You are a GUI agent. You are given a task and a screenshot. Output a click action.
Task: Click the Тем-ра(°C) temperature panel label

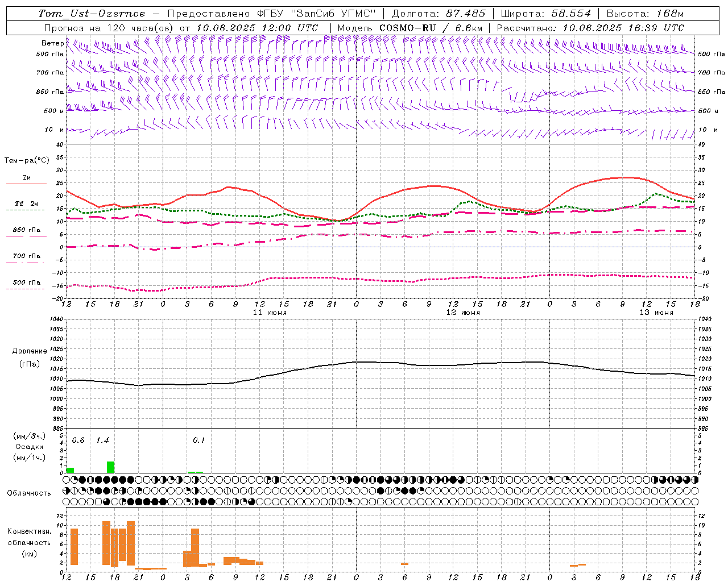coord(27,161)
